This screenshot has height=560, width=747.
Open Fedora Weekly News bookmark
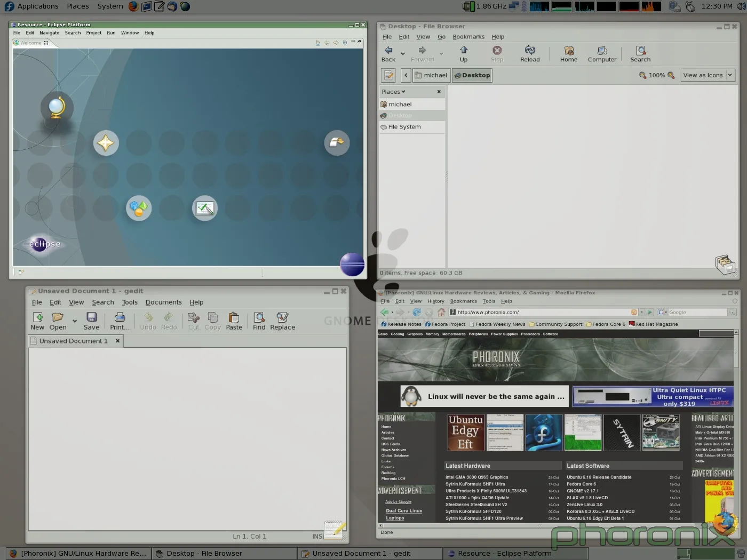click(x=497, y=324)
